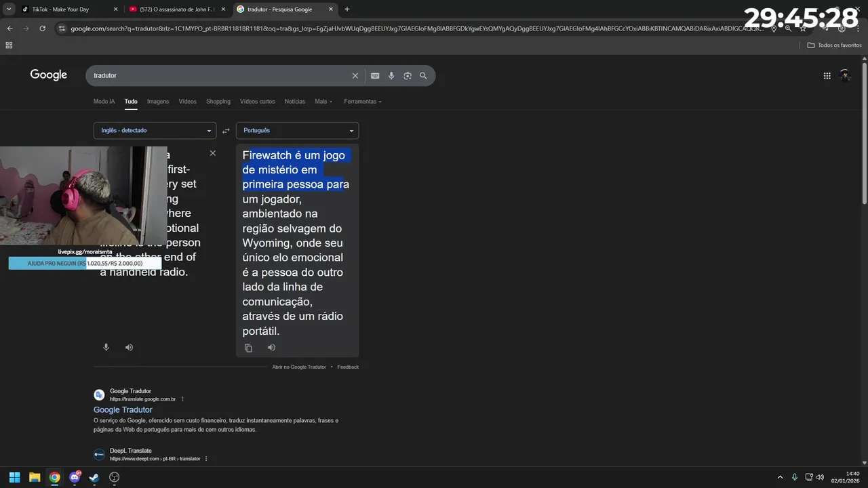This screenshot has height=488, width=868.
Task: Open the Google Tradutor result title
Action: (123, 410)
